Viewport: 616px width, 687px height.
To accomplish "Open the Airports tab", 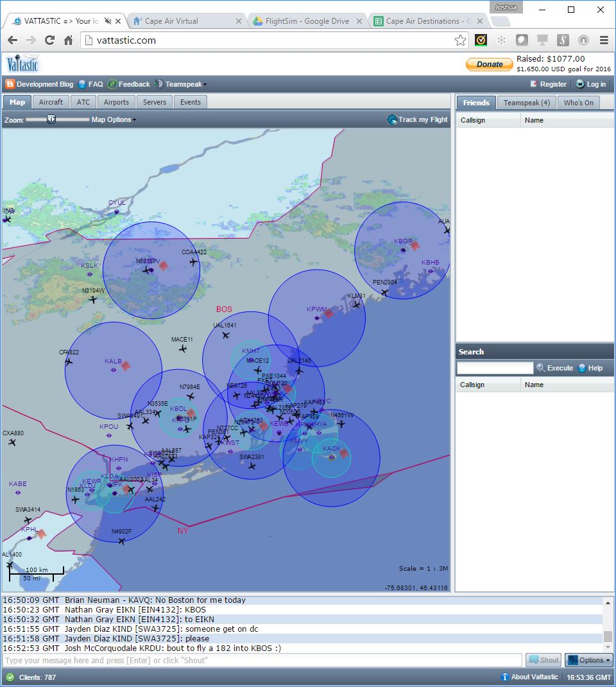I will pyautogui.click(x=116, y=102).
